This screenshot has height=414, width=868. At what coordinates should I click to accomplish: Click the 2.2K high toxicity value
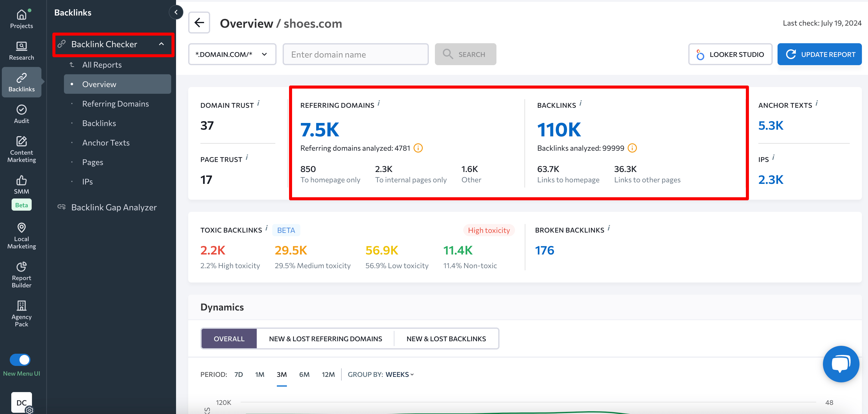pos(213,250)
